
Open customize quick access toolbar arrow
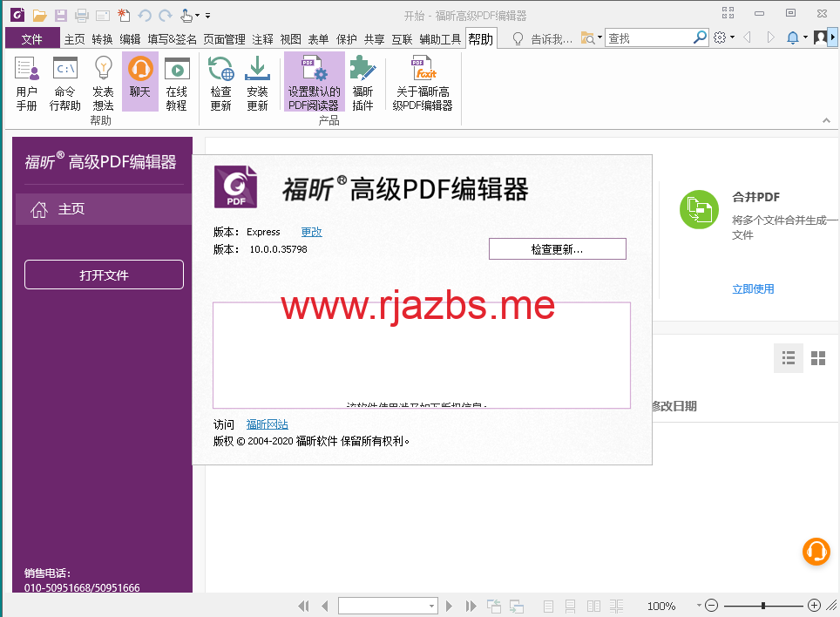click(208, 16)
